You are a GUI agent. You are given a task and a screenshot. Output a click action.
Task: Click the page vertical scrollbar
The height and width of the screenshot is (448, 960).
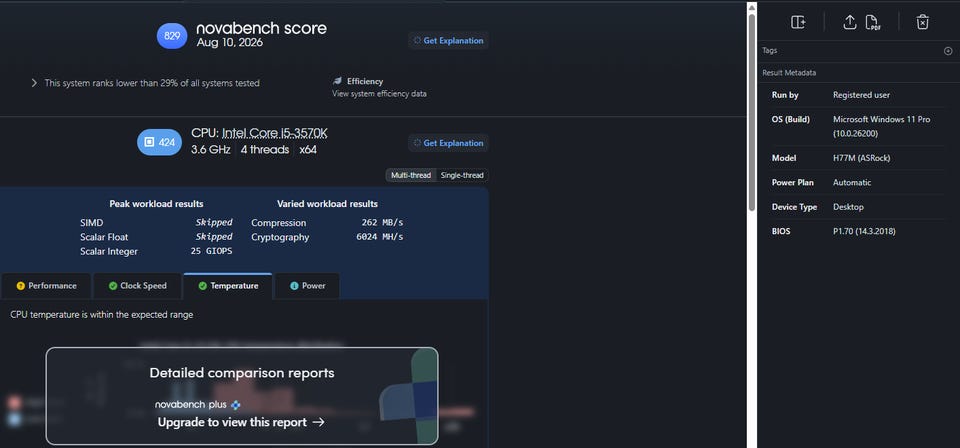pos(752,113)
